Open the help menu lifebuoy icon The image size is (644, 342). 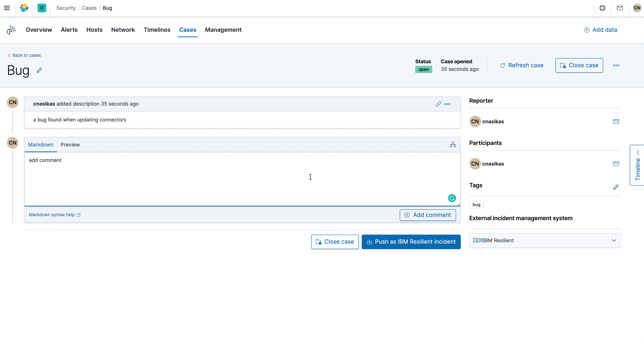[x=602, y=8]
